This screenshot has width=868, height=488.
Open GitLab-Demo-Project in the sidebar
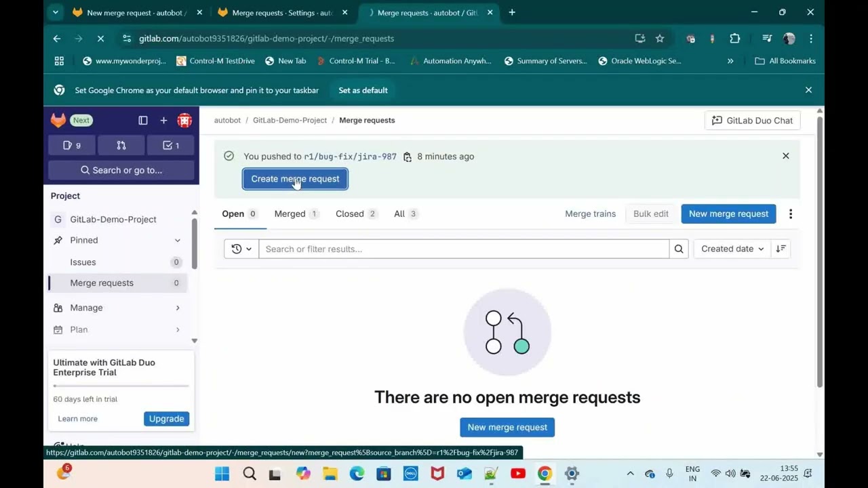118,220
